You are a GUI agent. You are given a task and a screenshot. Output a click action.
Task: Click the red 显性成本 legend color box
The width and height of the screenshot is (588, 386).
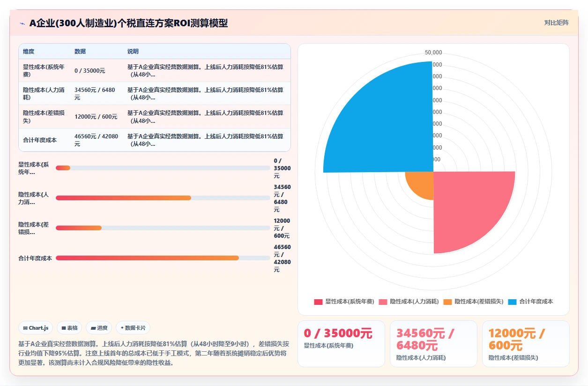[x=319, y=302]
